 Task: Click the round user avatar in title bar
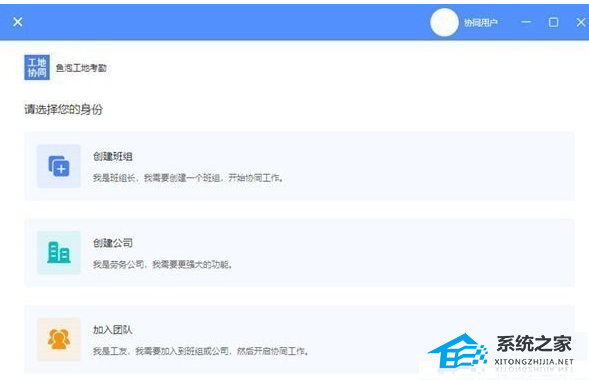pos(444,22)
